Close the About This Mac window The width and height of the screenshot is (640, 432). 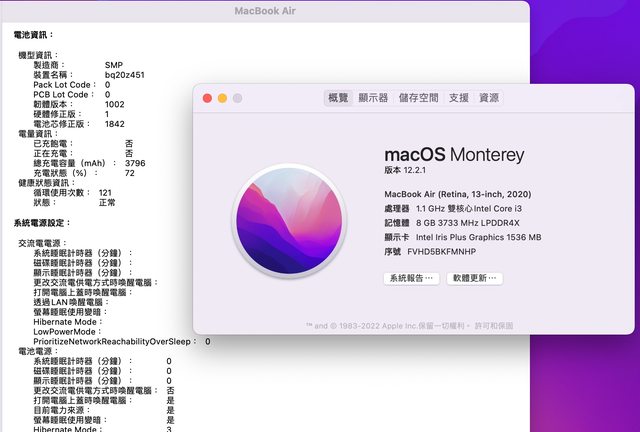click(207, 98)
